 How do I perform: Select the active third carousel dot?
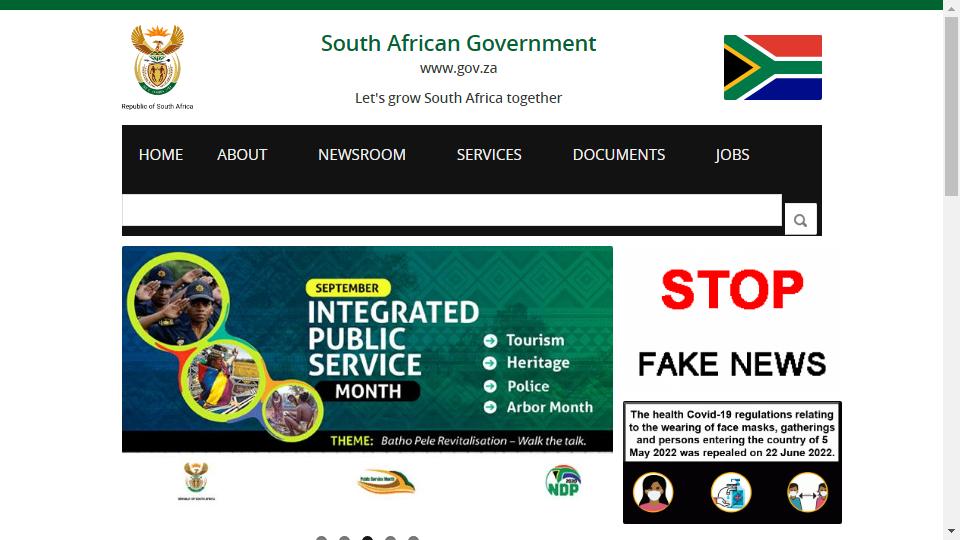click(367, 538)
